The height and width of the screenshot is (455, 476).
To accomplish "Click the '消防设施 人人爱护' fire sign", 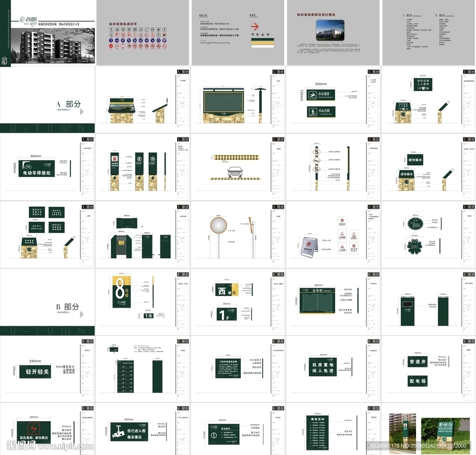I will (x=423, y=85).
